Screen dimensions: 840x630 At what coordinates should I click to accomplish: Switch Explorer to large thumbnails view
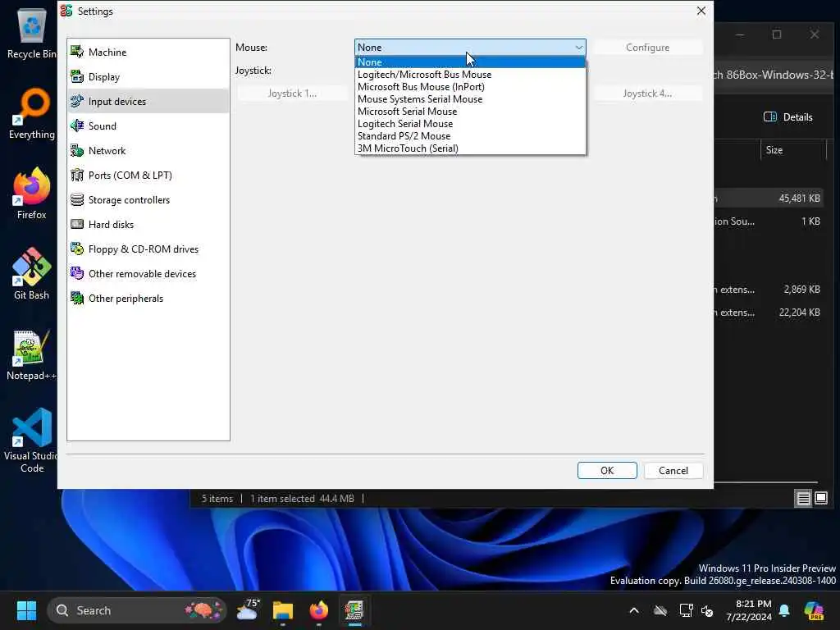(x=820, y=498)
